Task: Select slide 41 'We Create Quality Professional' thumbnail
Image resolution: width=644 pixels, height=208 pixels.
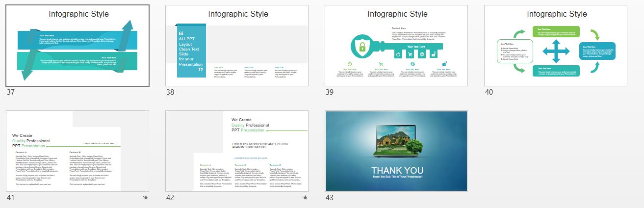Action: tap(77, 151)
